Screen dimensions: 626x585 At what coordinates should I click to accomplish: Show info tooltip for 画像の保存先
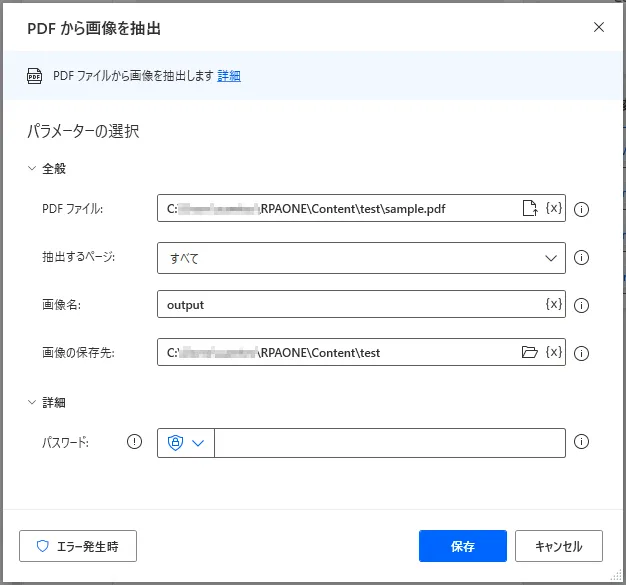click(x=582, y=353)
